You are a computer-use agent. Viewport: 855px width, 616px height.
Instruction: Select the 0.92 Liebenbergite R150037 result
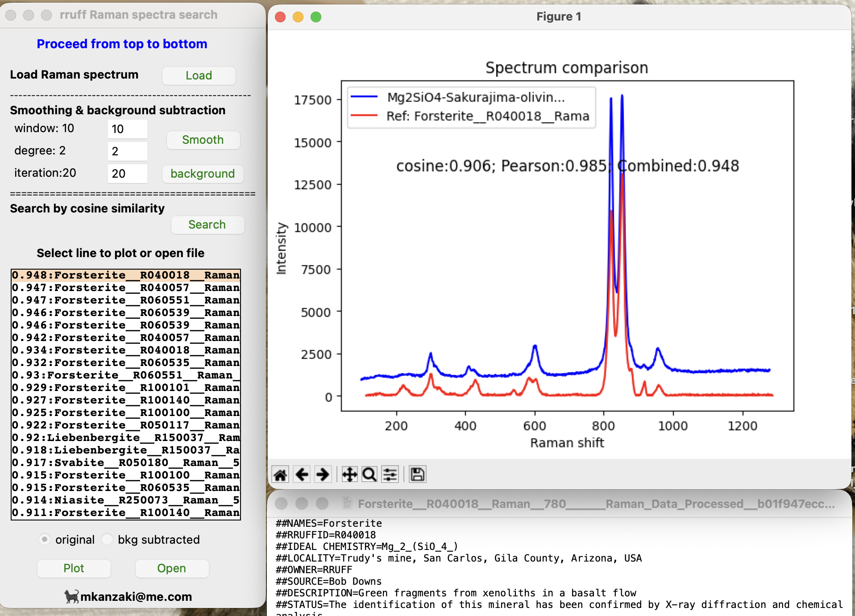tap(125, 437)
